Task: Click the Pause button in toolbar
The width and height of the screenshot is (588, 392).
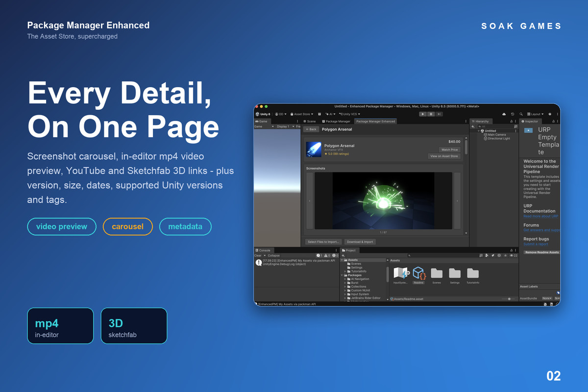Action: click(x=431, y=114)
